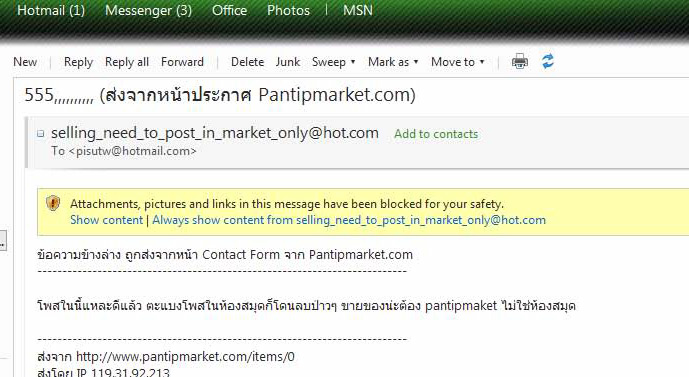Expand the Mark as menu
The width and height of the screenshot is (689, 377).
click(x=393, y=62)
